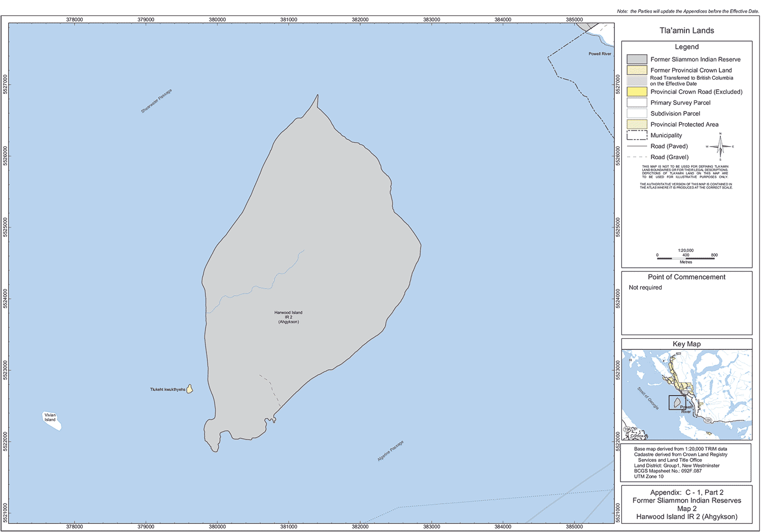The width and height of the screenshot is (761, 532).
Task: Click the Municipality dashed-box legend symbol
Action: pos(637,135)
